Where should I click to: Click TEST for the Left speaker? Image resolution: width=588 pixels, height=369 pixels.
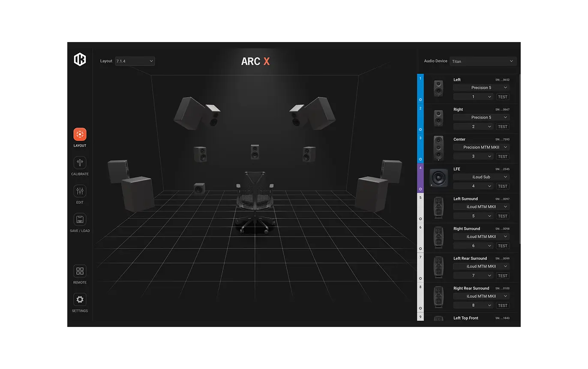pyautogui.click(x=503, y=97)
